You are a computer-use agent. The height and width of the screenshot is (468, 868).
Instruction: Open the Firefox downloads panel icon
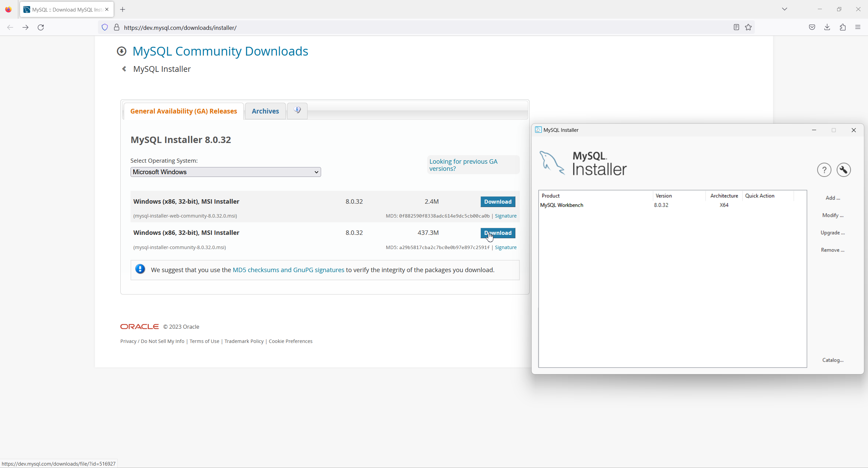pyautogui.click(x=827, y=27)
